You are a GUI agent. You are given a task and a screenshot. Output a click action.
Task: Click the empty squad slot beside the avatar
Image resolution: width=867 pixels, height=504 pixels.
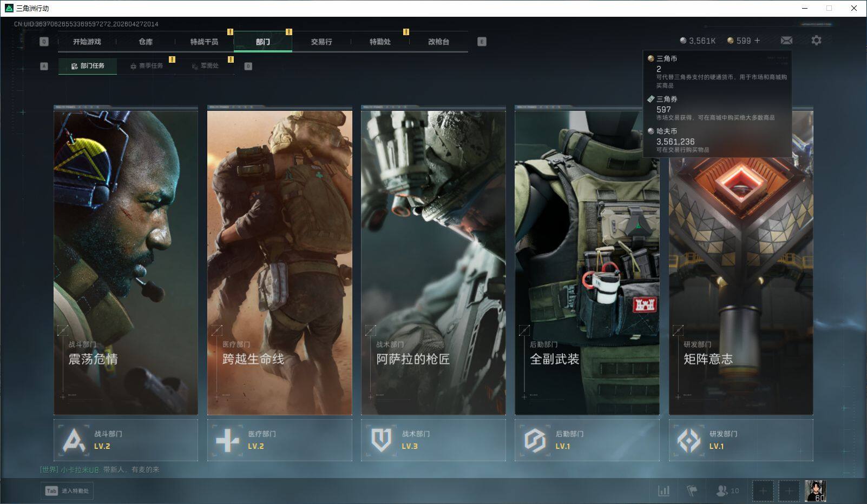pos(789,491)
